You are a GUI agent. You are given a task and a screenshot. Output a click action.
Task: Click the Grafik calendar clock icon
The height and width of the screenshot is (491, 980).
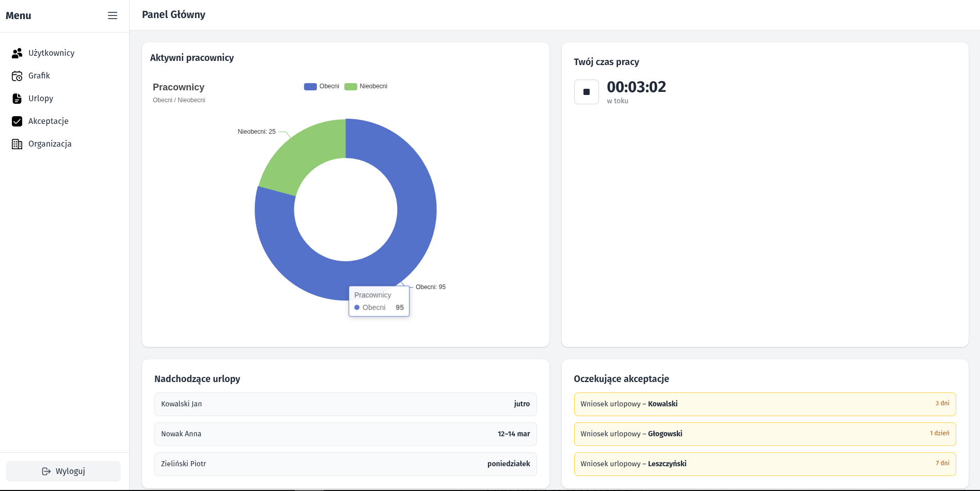(x=17, y=76)
